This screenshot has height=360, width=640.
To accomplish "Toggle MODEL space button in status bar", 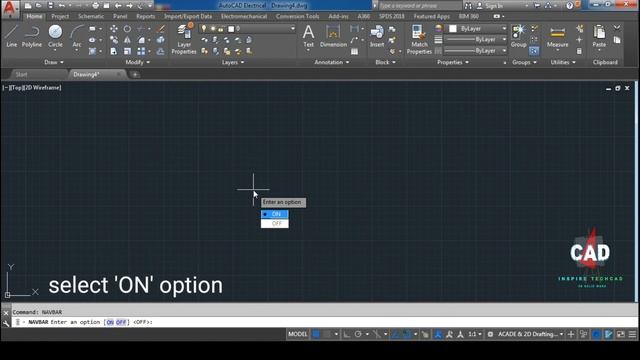I will click(298, 334).
